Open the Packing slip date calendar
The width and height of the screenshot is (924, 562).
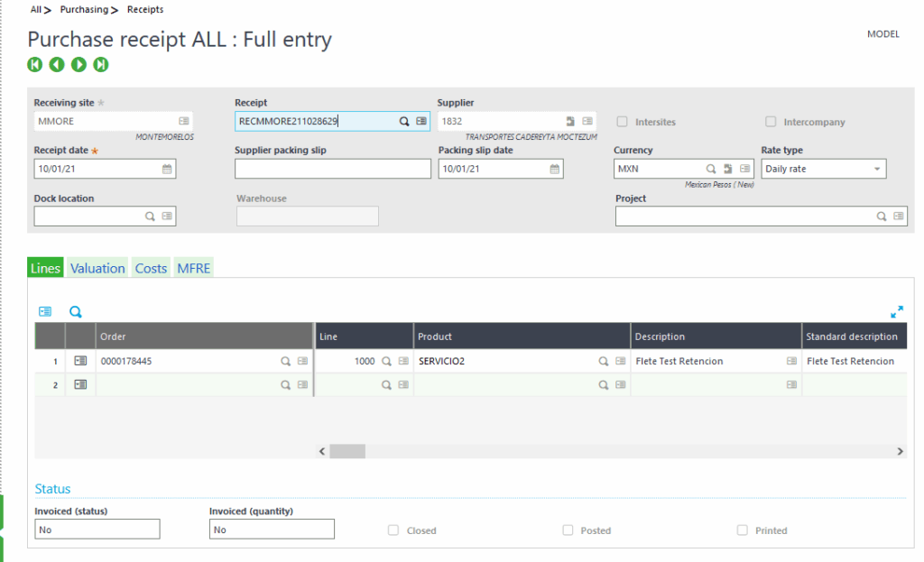(x=552, y=169)
